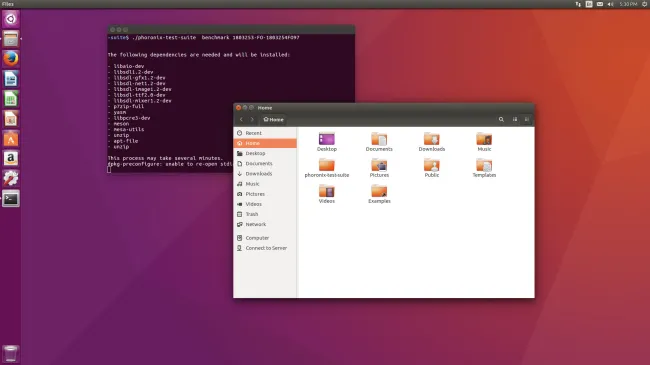Select the Examples folder link icon

pyautogui.click(x=379, y=191)
